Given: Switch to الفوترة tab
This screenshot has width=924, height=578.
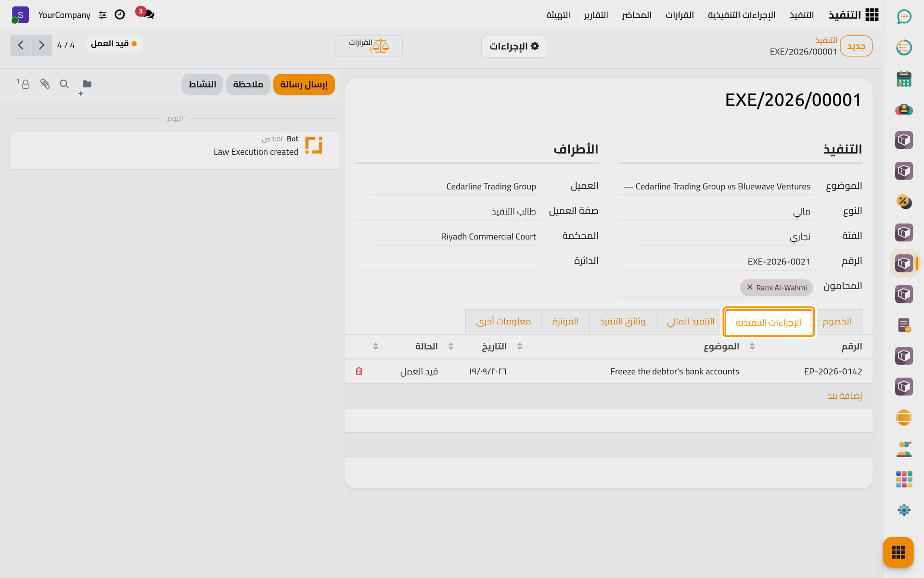Looking at the screenshot, I should (565, 322).
